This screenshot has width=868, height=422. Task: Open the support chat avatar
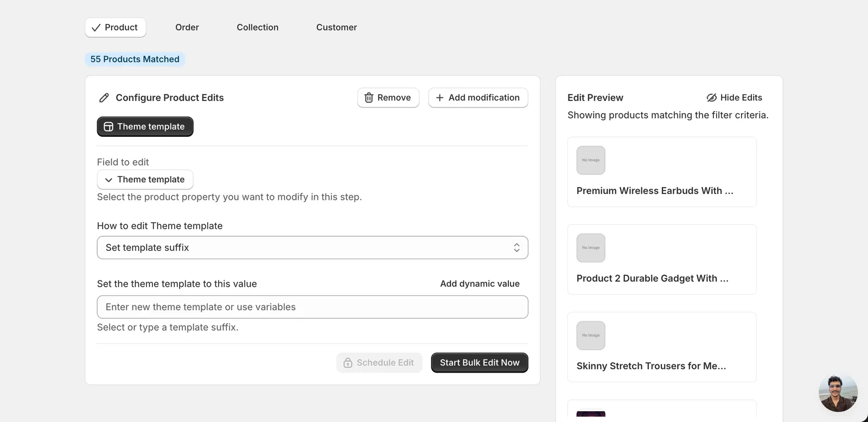pos(838,393)
